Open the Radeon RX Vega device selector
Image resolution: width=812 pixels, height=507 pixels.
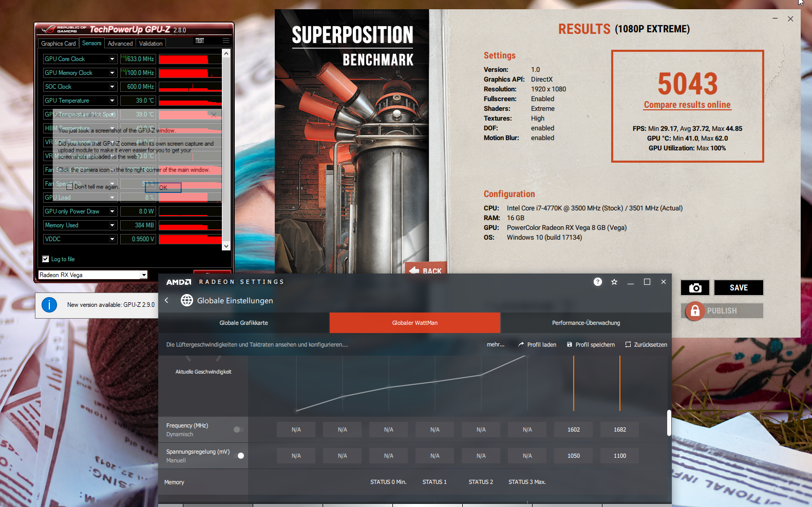(93, 275)
